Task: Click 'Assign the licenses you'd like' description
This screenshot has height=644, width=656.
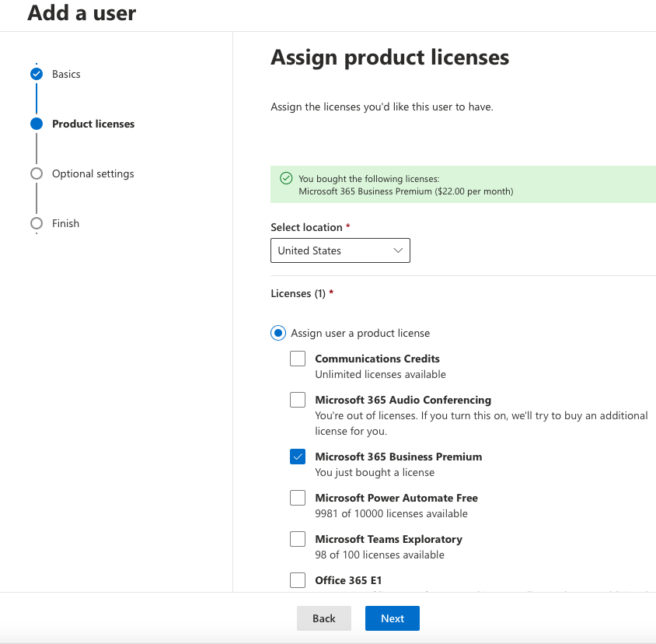Action: (382, 107)
